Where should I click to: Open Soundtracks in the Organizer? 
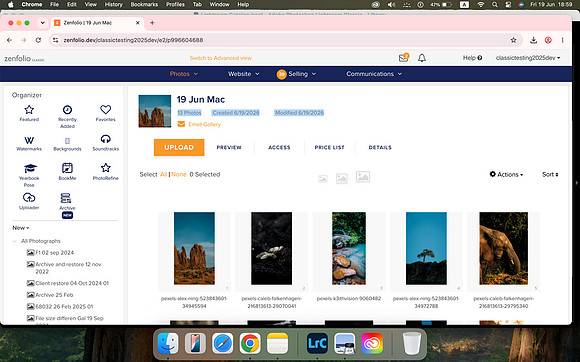tap(105, 139)
